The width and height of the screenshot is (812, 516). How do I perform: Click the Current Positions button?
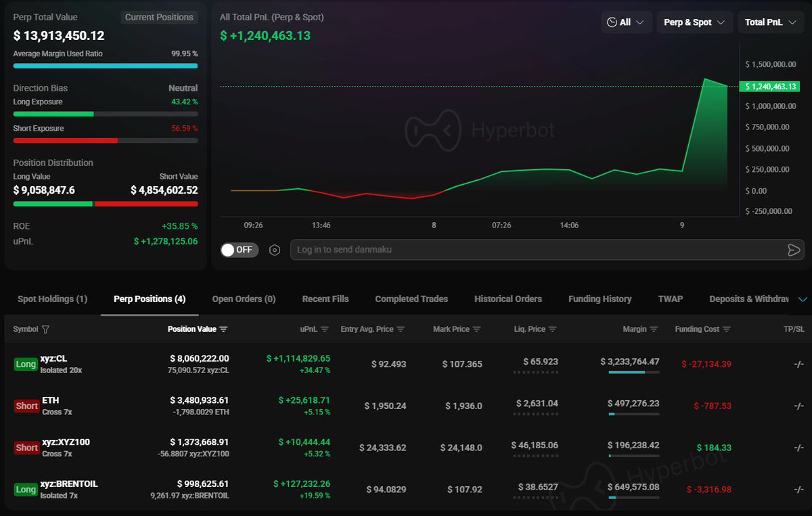[x=159, y=18]
